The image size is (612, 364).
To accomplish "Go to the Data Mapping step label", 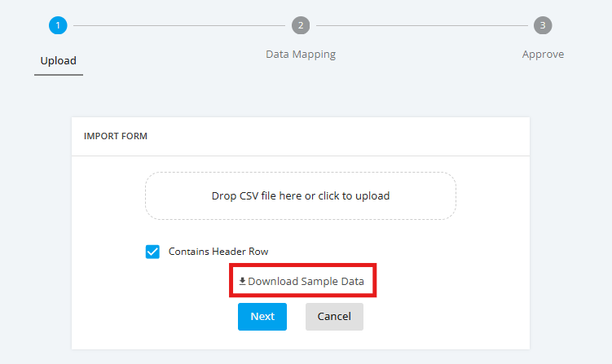I will tap(301, 55).
